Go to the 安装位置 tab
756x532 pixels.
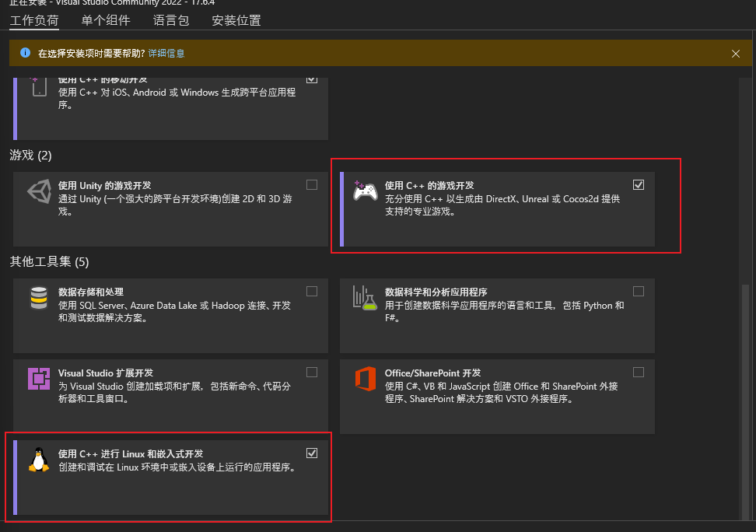coord(236,20)
